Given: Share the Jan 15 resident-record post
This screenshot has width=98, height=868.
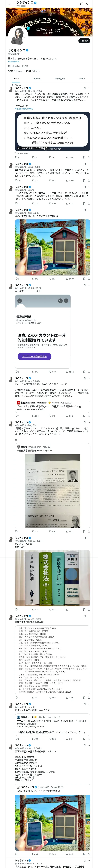Looking at the screenshot, I should pos(89,204).
